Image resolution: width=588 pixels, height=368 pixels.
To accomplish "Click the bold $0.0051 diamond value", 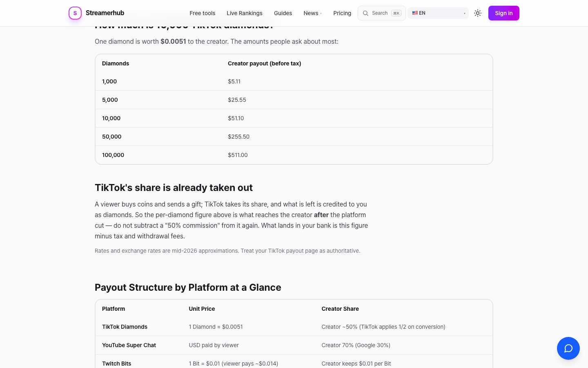I will (x=173, y=41).
